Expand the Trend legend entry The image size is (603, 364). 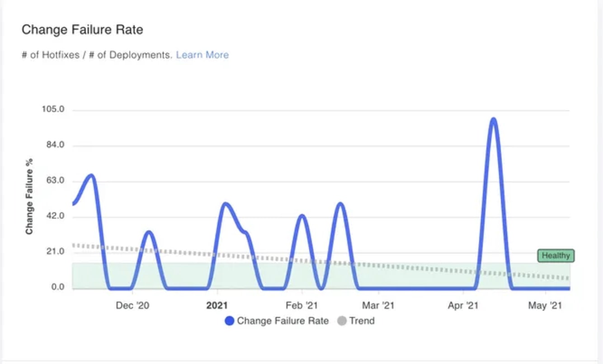[361, 321]
